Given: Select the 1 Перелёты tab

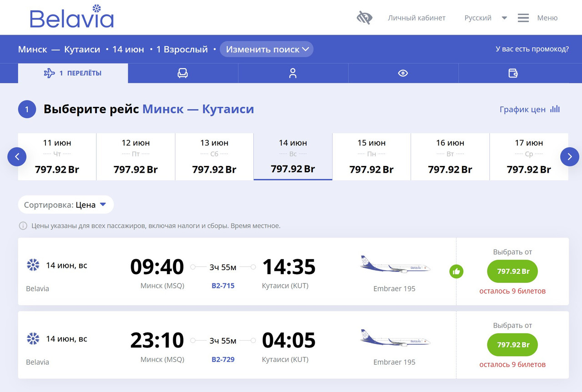Looking at the screenshot, I should point(73,73).
